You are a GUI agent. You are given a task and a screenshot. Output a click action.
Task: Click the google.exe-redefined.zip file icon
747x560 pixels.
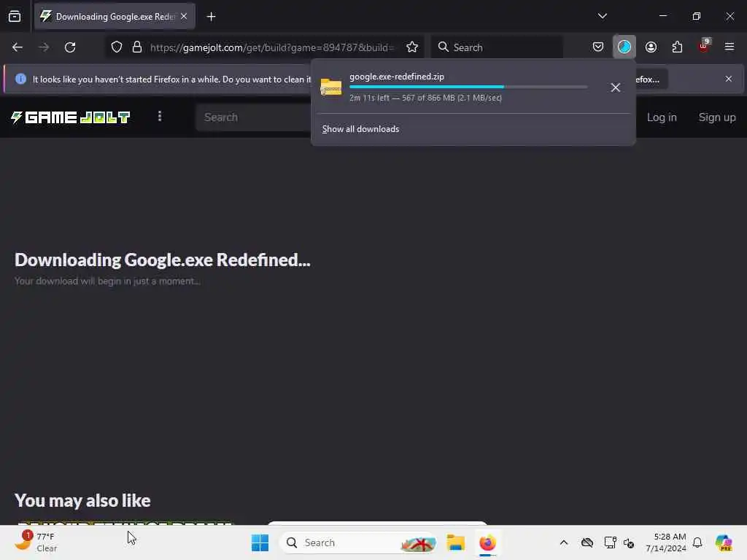pos(331,87)
